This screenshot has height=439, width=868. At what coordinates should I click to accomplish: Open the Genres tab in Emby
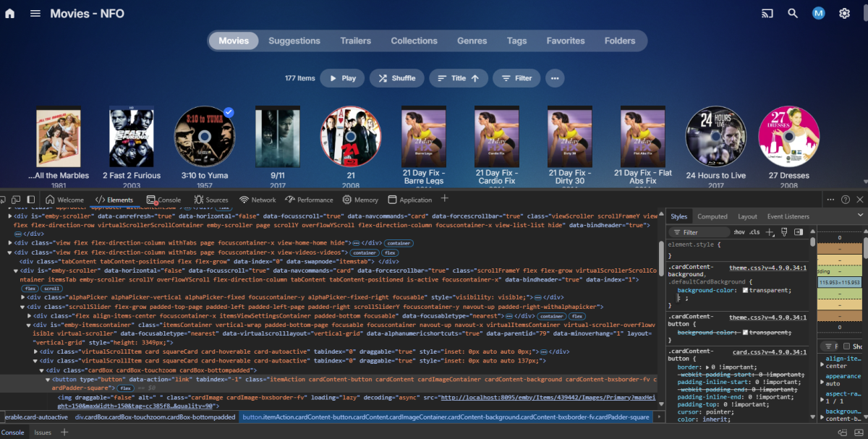coord(472,41)
